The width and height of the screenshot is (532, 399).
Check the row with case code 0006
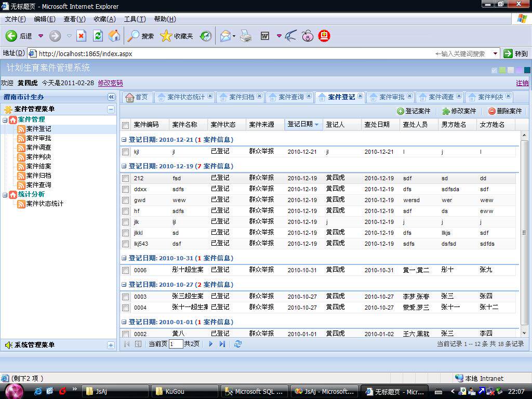pos(126,270)
